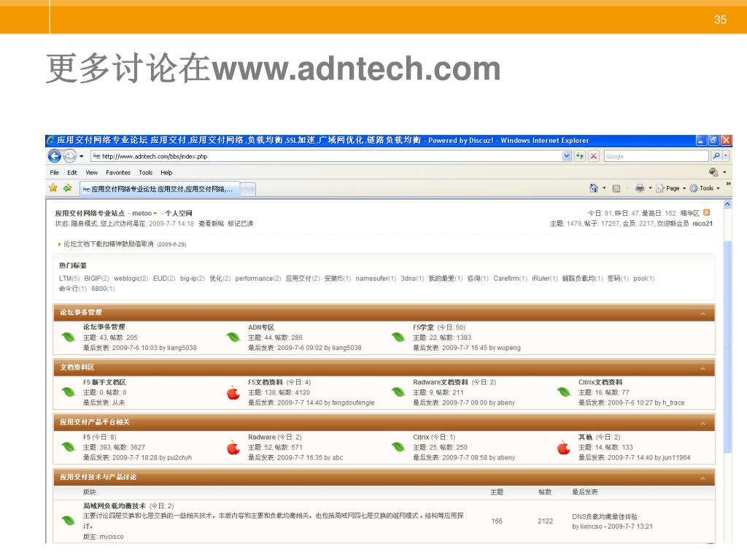The width and height of the screenshot is (747, 560).
Task: Click the orange RSS icon on forum page
Action: 706,213
